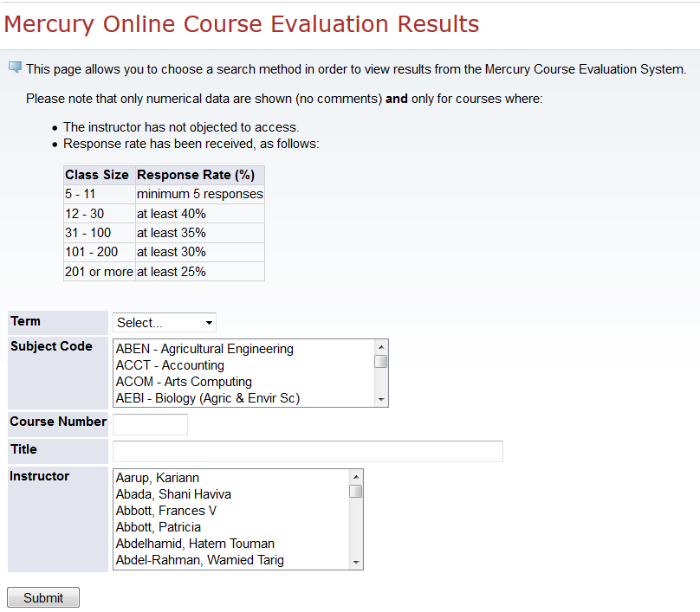Click the '101 - 200' class size cell
Viewport: 700px width, 612px height.
(x=99, y=252)
